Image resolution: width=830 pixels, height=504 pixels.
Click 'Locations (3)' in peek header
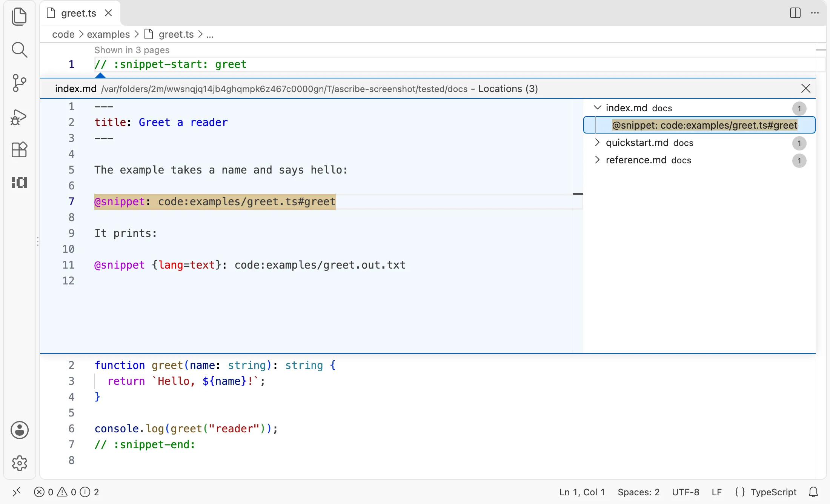[x=508, y=89]
